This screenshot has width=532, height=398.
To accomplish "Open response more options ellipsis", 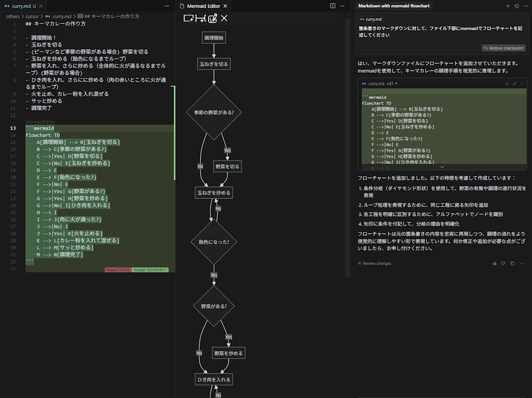I will [522, 263].
